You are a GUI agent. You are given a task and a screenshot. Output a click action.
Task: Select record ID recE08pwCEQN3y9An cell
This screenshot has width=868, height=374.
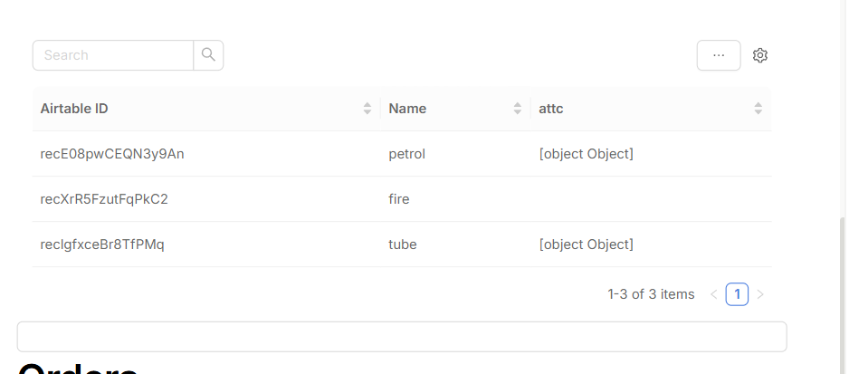click(112, 154)
